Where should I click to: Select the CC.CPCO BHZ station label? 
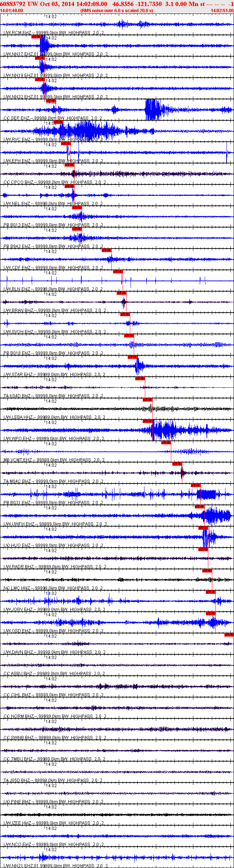(x=19, y=182)
